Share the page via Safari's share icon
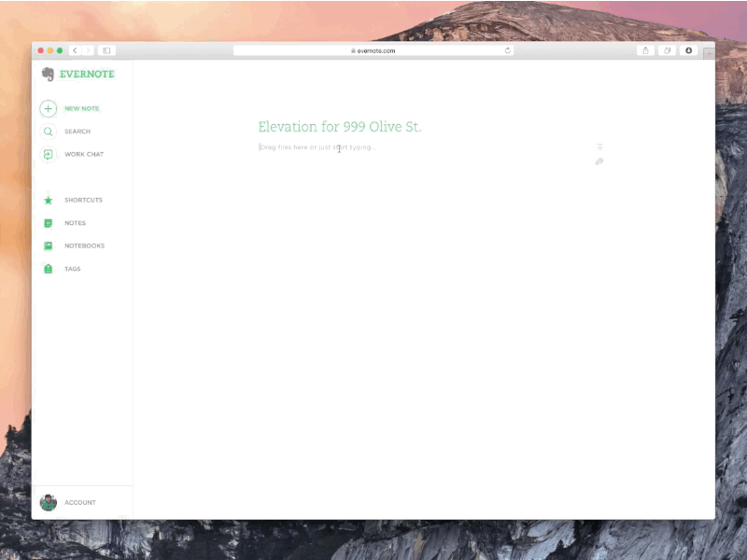Viewport: 747px width, 560px height. 645,50
